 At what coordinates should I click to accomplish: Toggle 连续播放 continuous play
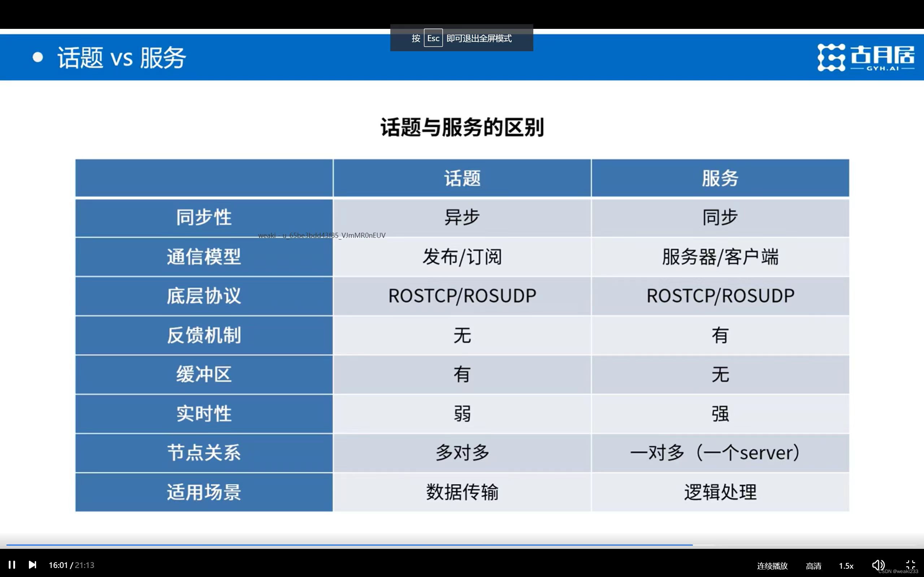(x=772, y=565)
